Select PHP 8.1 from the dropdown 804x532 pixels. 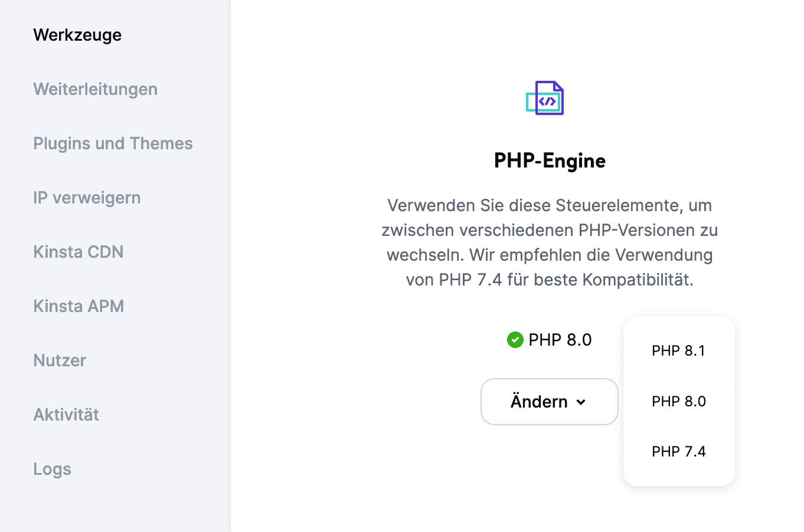[678, 350]
